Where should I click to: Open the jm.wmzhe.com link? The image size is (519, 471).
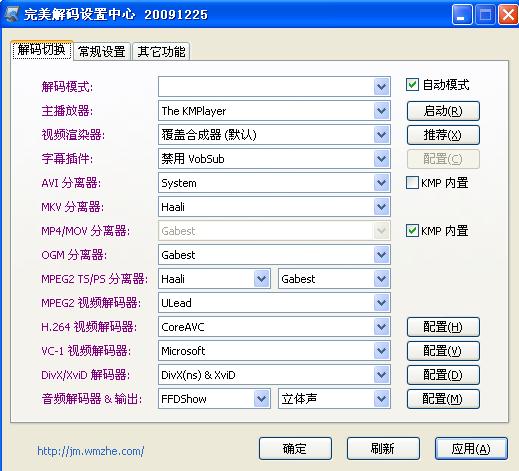tap(91, 451)
